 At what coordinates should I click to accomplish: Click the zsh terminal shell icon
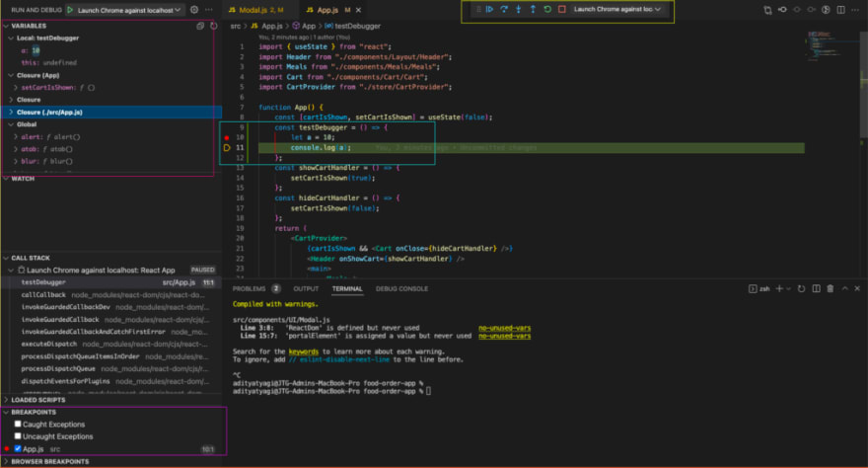(753, 288)
